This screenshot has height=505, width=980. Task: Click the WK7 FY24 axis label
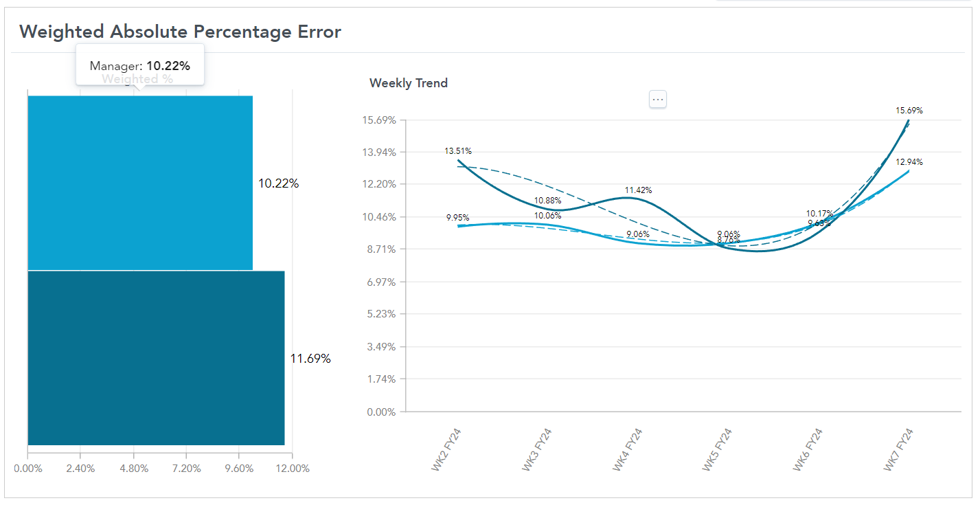point(898,449)
